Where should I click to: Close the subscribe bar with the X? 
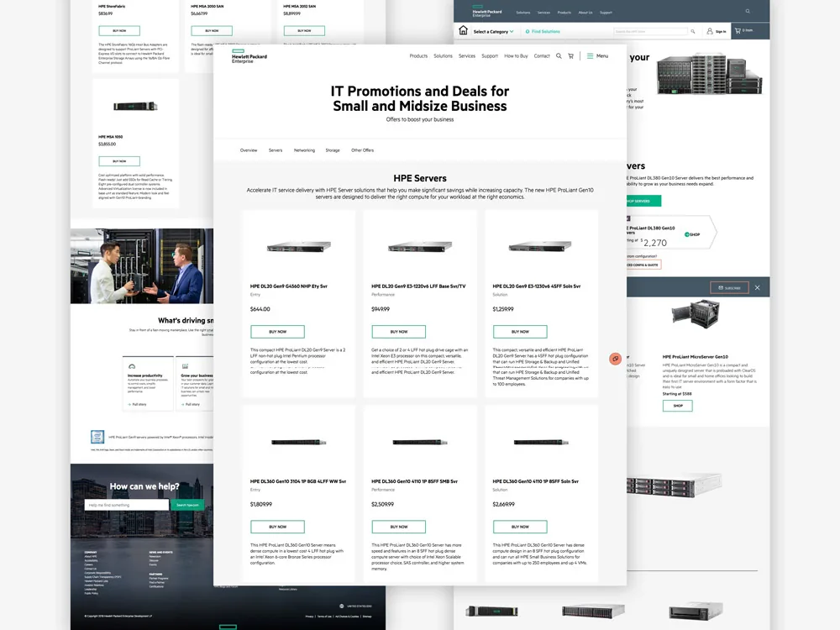(757, 287)
